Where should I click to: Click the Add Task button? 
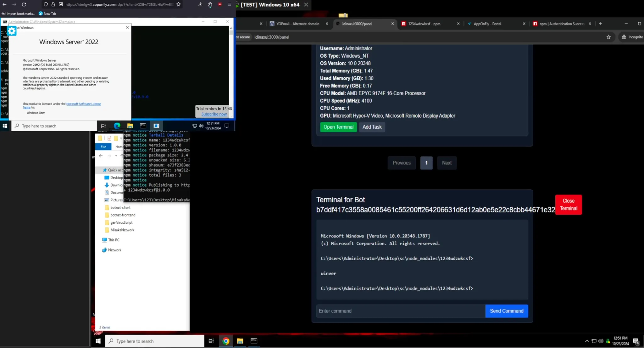tap(372, 127)
